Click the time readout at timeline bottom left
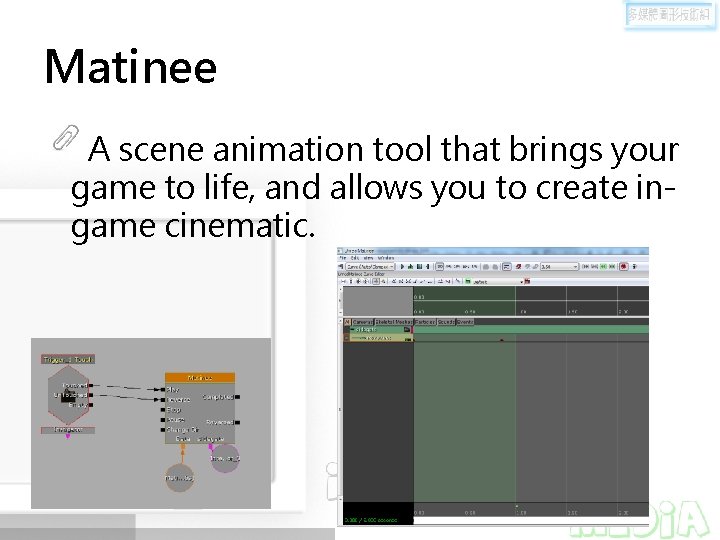The width and height of the screenshot is (720, 540). [371, 520]
